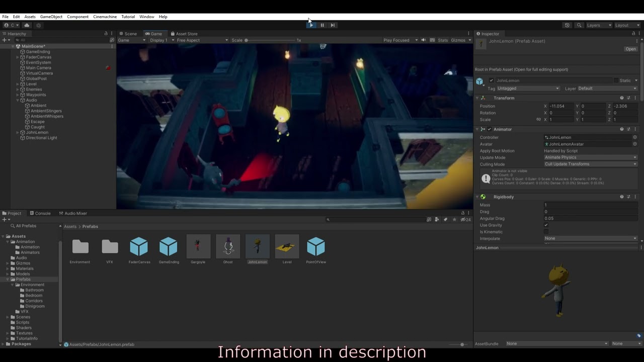
Task: Toggle the Static checkbox in Inspector
Action: coord(616,80)
